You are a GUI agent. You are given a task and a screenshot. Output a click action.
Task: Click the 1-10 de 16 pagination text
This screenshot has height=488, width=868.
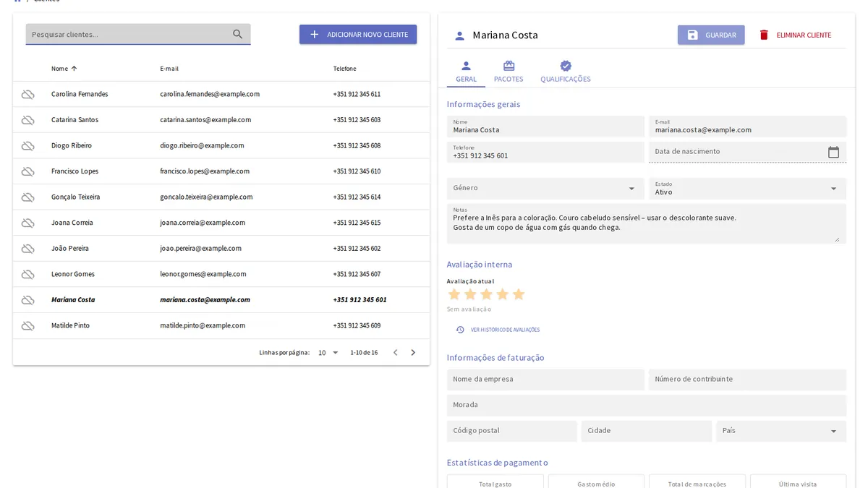(364, 353)
